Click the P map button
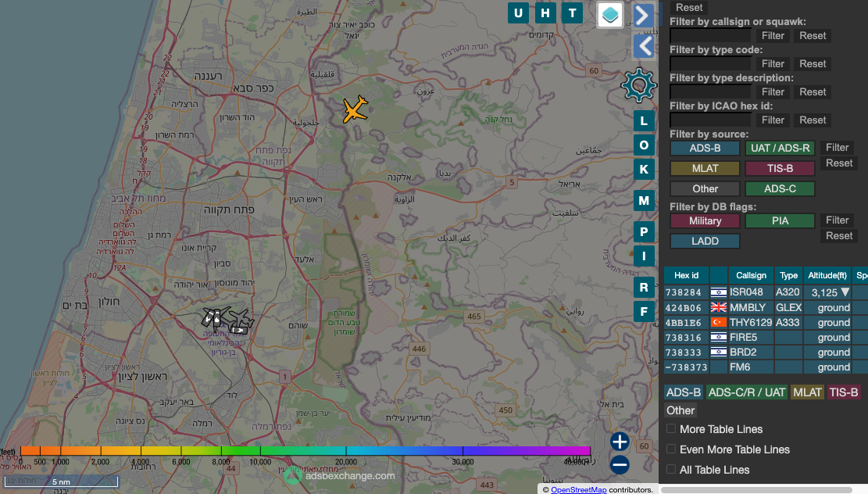 644,231
